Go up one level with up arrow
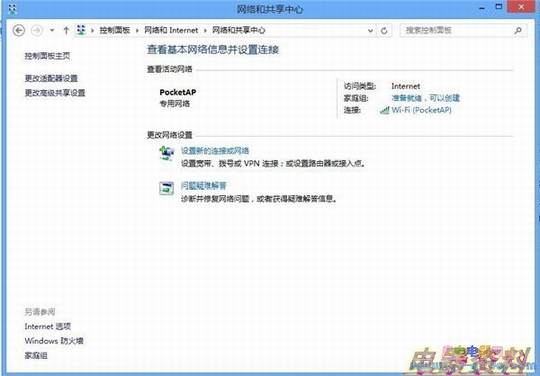 point(66,31)
